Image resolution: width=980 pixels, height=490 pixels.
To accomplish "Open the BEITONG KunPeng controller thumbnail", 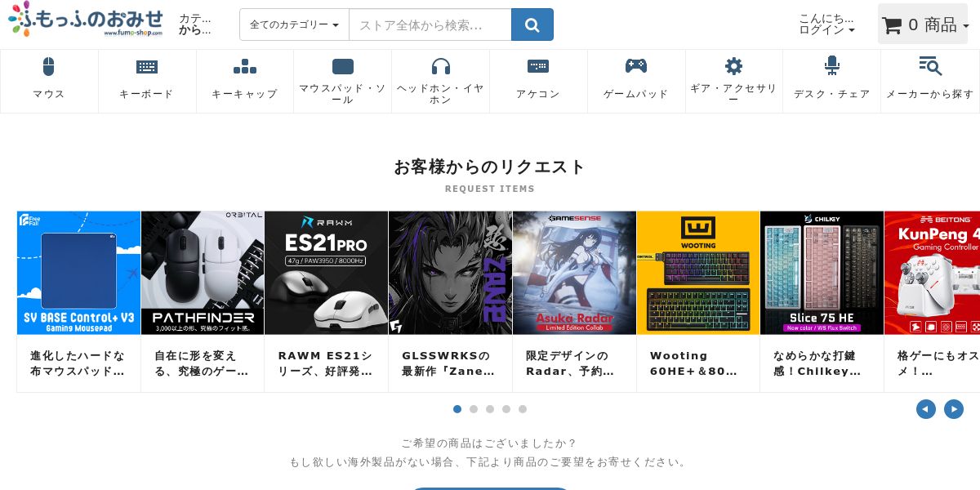I will (x=932, y=273).
